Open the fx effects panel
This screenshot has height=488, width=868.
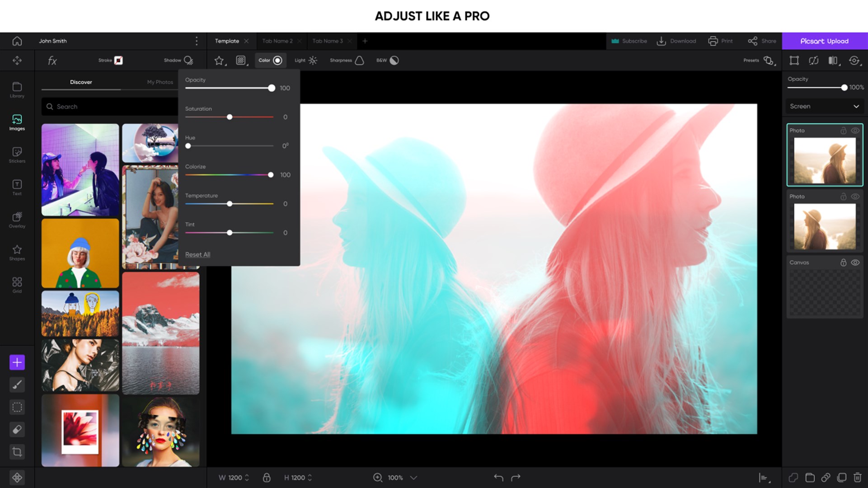pos(52,60)
